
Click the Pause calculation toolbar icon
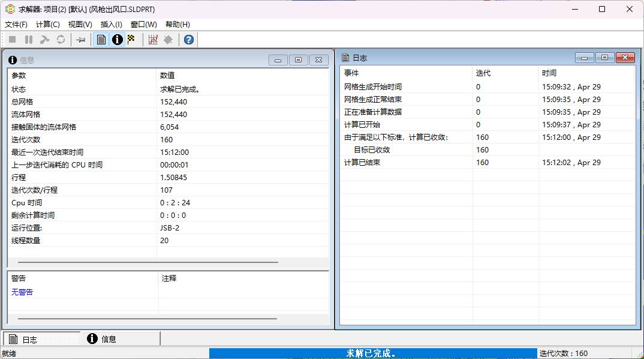click(x=28, y=40)
